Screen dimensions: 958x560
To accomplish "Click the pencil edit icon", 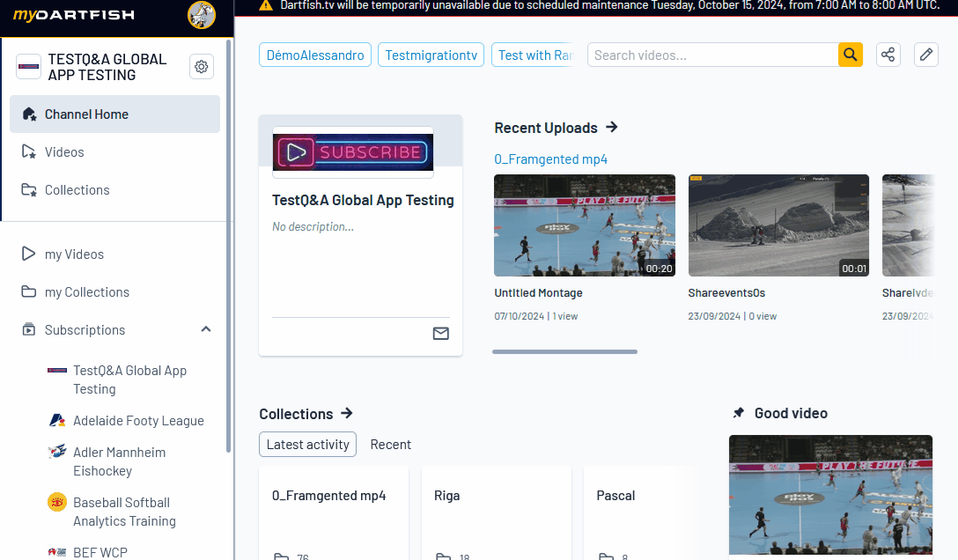I will [926, 55].
